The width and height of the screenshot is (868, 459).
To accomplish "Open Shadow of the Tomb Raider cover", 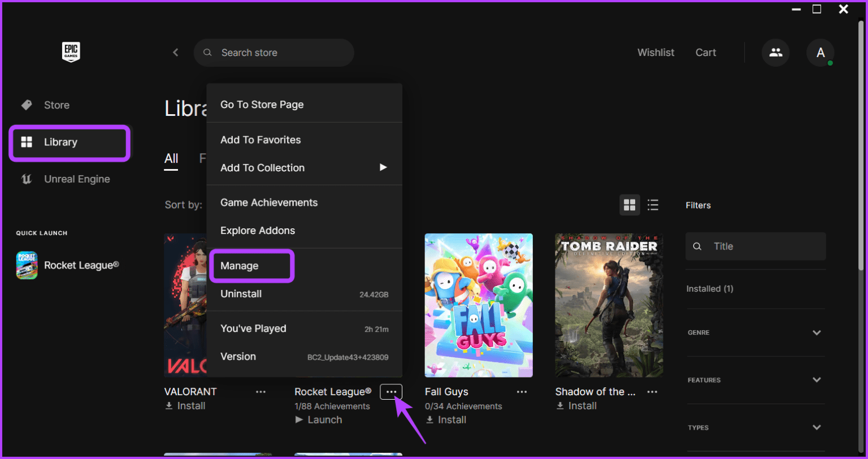I will 609,305.
